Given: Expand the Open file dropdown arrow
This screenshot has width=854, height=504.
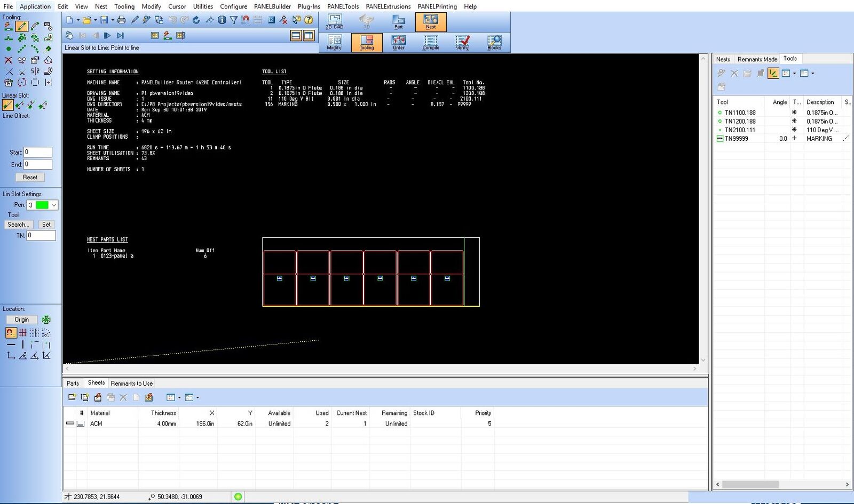Looking at the screenshot, I should tap(96, 20).
